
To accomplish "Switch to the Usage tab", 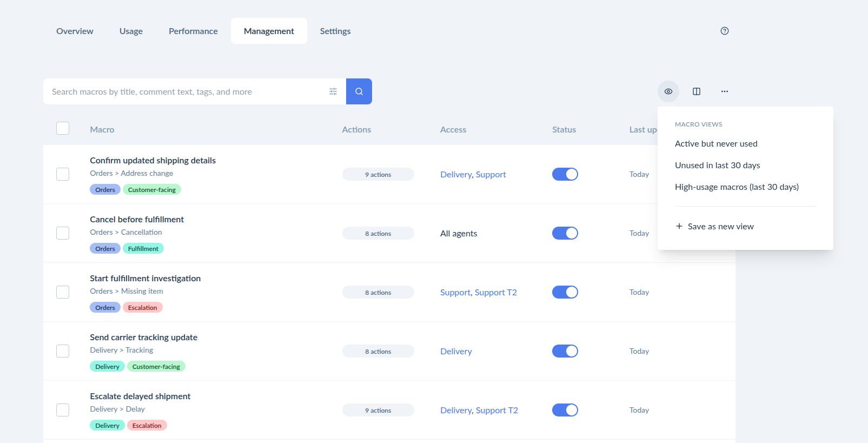I will pos(131,31).
